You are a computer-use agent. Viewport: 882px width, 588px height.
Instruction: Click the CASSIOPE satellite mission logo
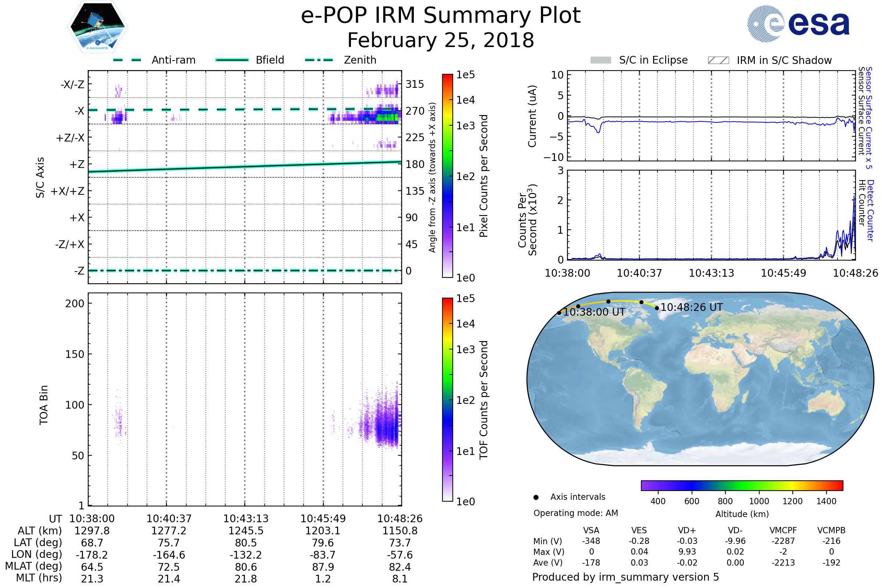(x=97, y=27)
